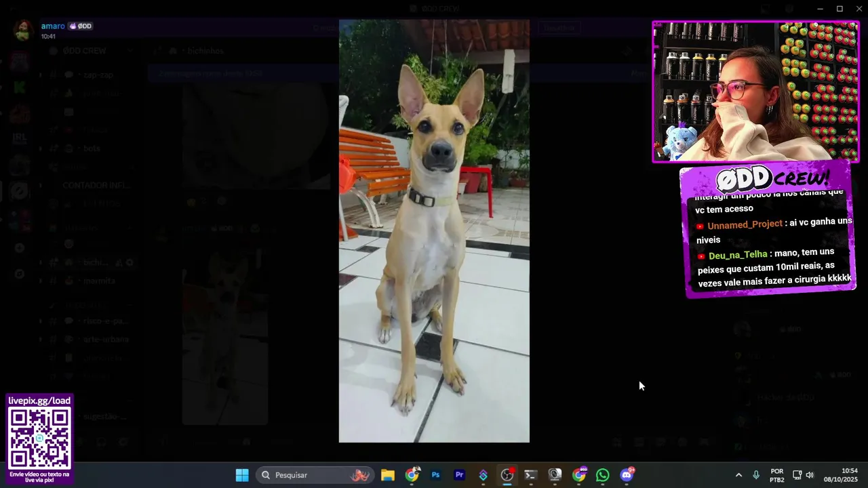Open the Chrome icon left of WhatsApp
This screenshot has height=488, width=868.
pyautogui.click(x=579, y=475)
